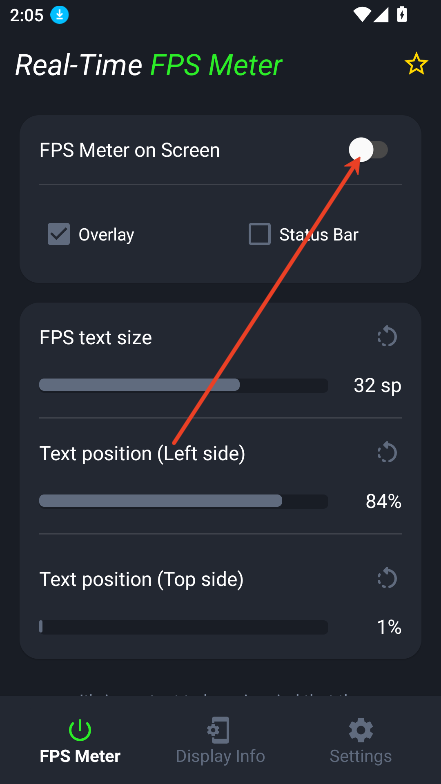Reset Text position Left side value
Viewport: 441px width, 784px height.
(x=387, y=453)
